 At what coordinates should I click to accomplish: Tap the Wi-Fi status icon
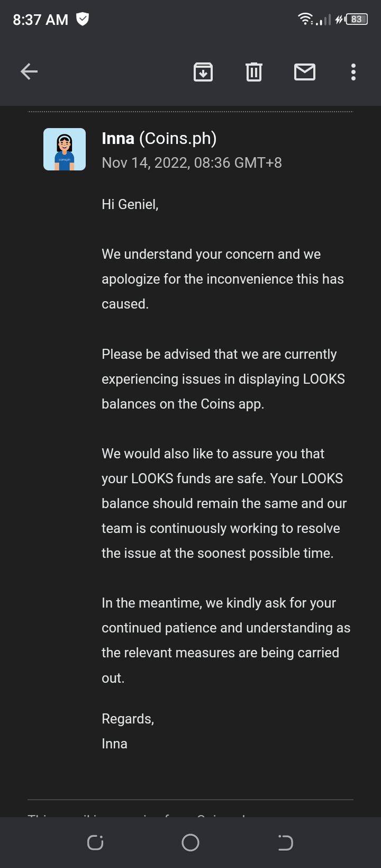click(305, 20)
